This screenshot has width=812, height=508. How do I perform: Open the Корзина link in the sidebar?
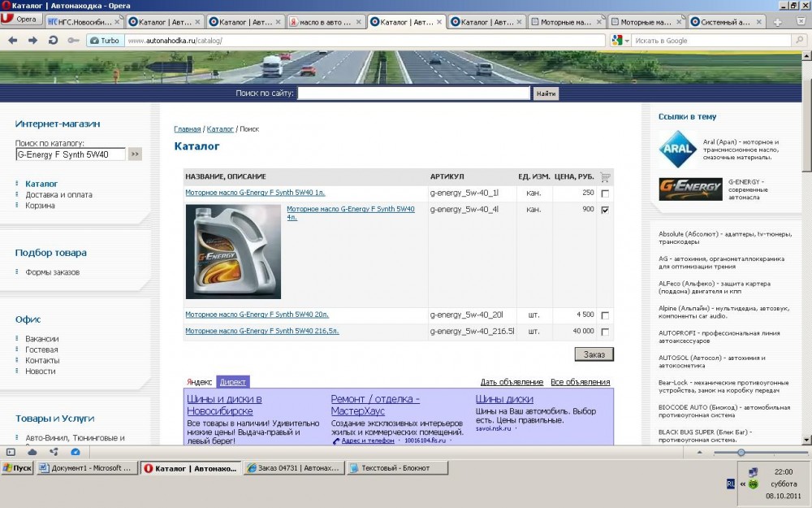[40, 206]
